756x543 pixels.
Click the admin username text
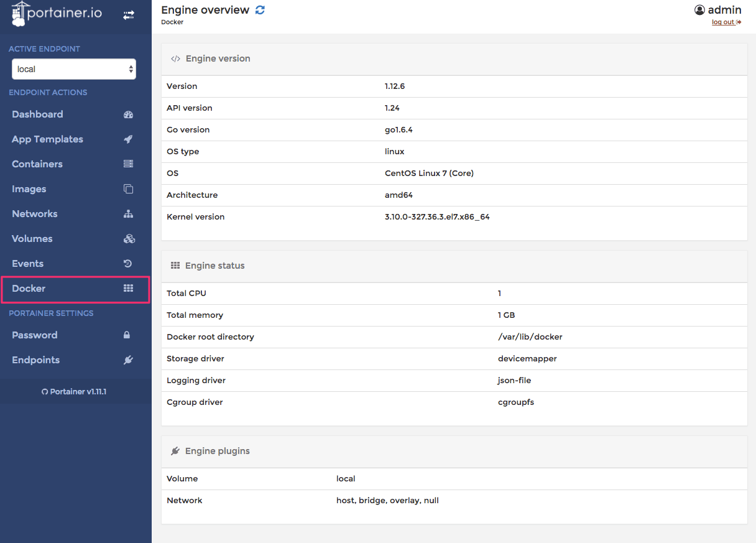coord(725,10)
